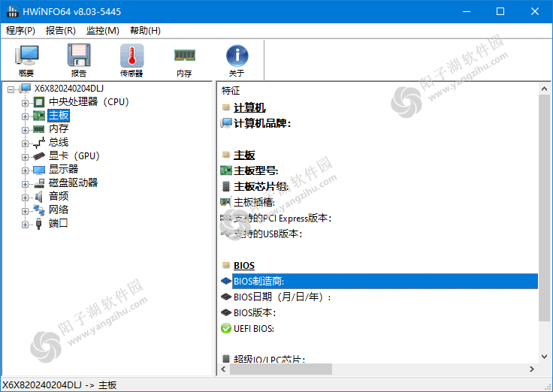Viewport: 553px width, 392px height.
Task: Click the 特征 column header
Action: pyautogui.click(x=231, y=91)
